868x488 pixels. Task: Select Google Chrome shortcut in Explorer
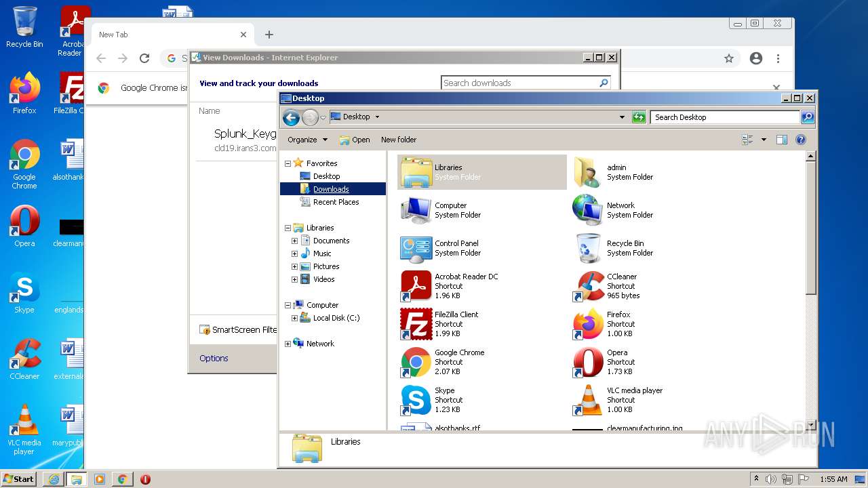416,362
